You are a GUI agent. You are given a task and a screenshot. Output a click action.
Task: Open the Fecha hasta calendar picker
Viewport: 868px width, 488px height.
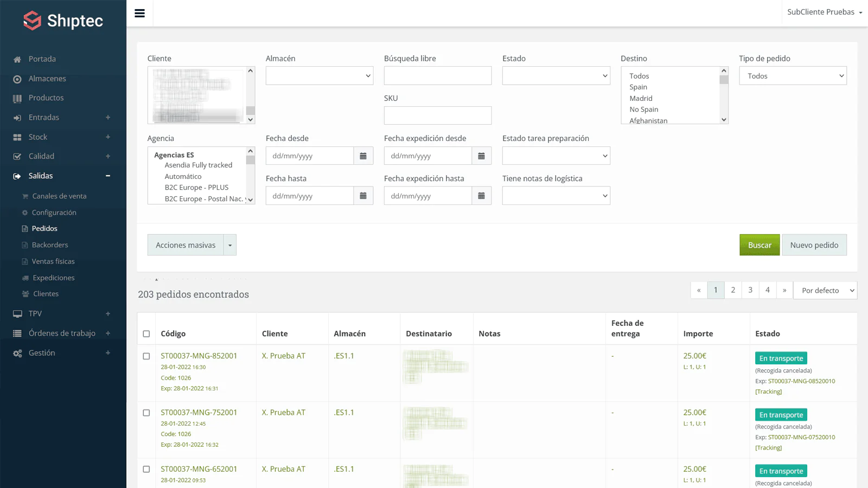(363, 196)
